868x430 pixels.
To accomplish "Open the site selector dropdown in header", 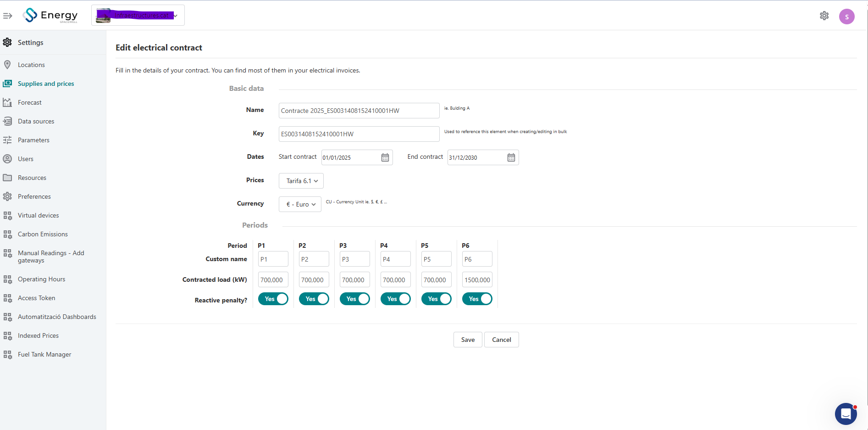I will 138,16.
